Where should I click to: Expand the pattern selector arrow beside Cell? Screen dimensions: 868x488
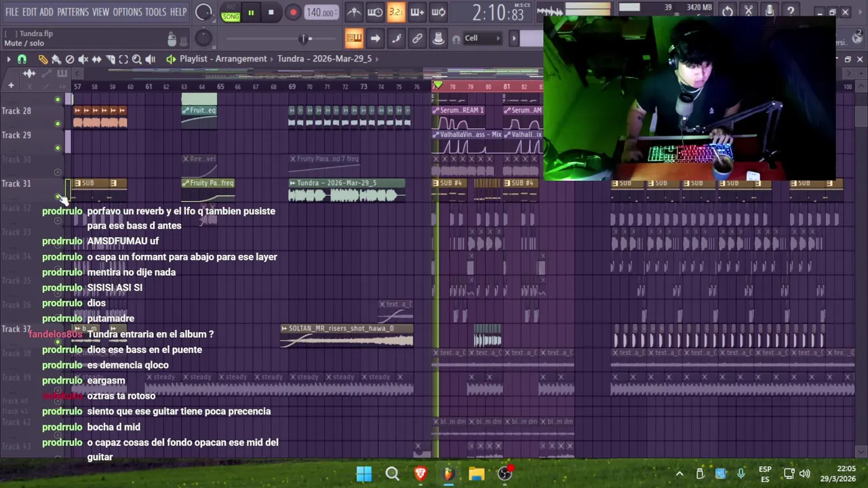point(514,38)
